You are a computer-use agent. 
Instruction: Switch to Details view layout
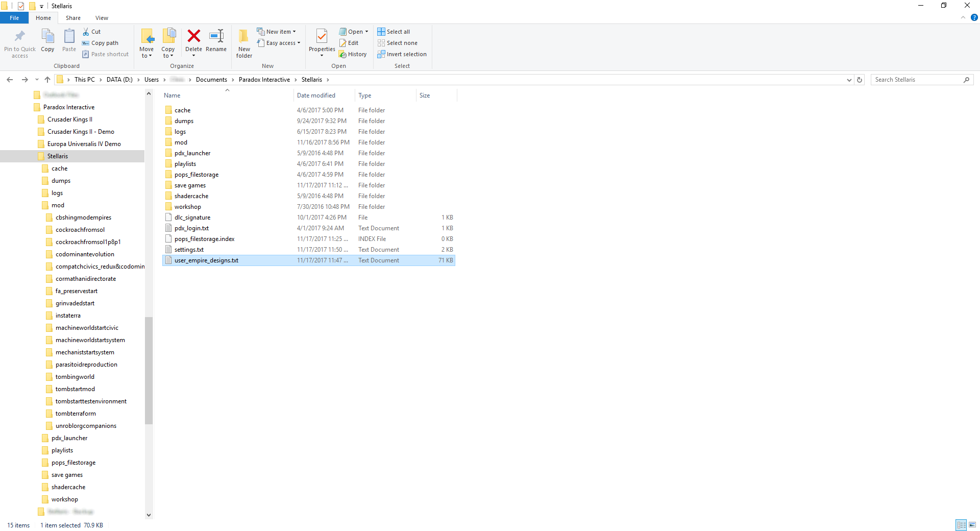pyautogui.click(x=962, y=525)
